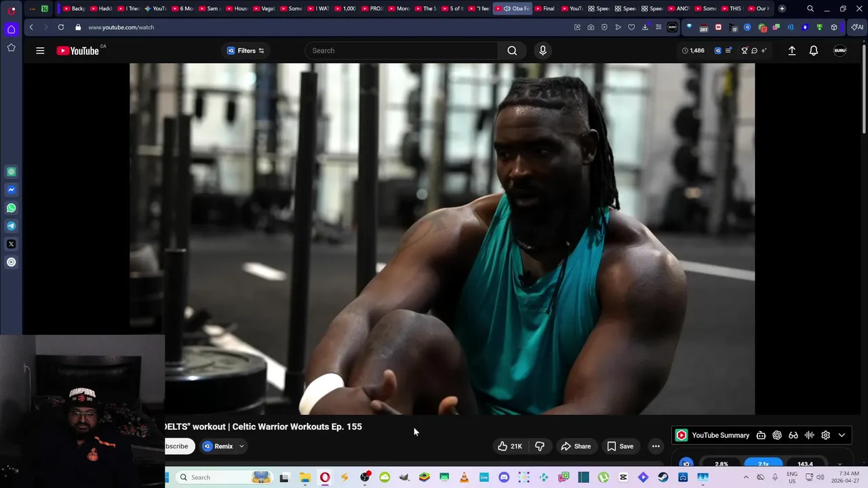Open ChatGPT in the Opera sidebar

click(x=12, y=171)
